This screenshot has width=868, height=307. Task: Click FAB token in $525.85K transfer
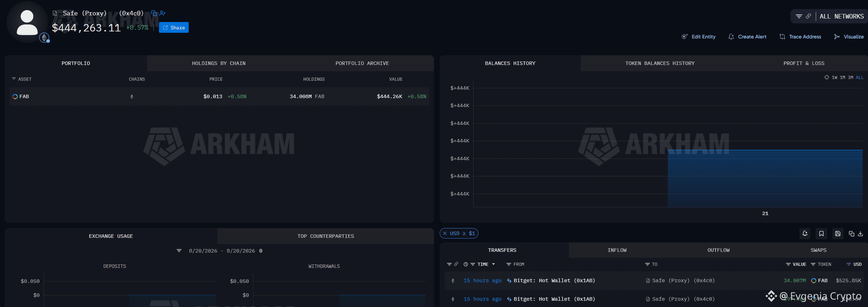pyautogui.click(x=819, y=281)
